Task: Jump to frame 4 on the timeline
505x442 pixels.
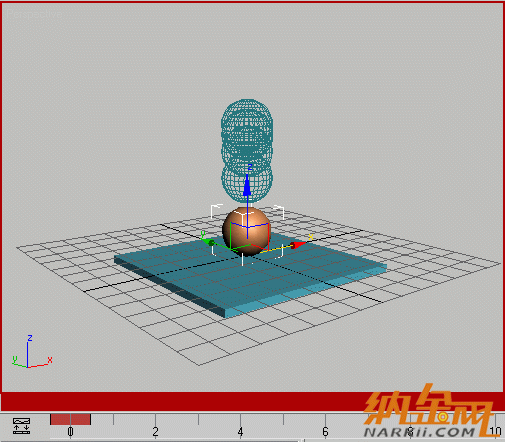Action: pyautogui.click(x=240, y=432)
